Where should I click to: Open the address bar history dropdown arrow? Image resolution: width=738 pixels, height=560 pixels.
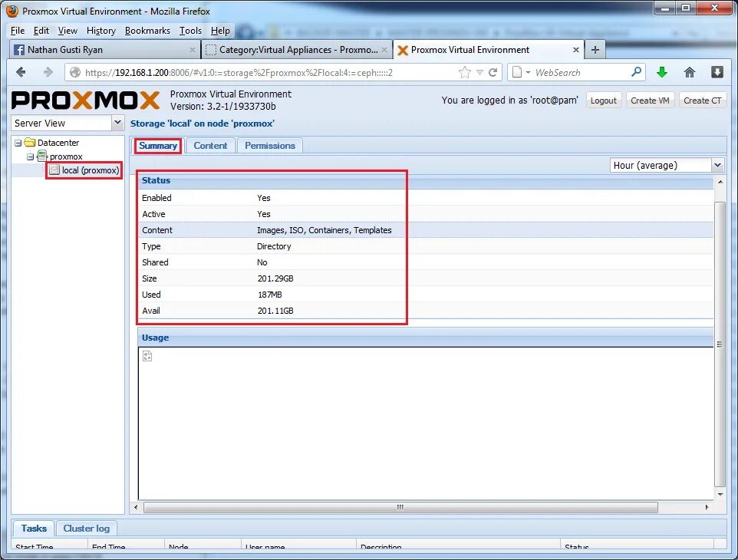[x=479, y=72]
